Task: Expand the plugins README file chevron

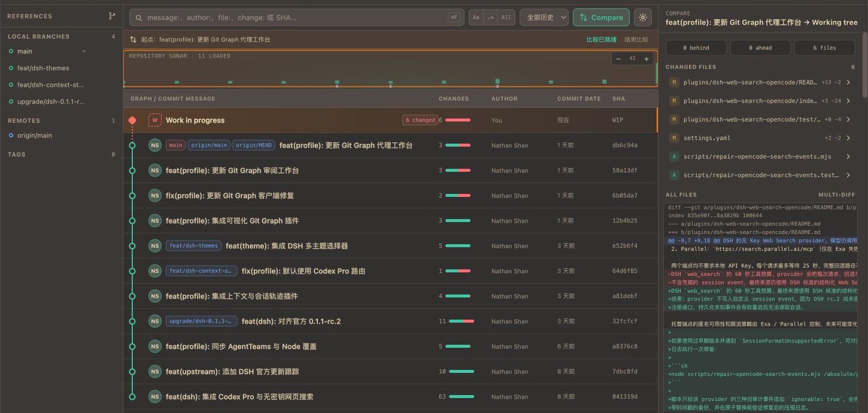Action: pyautogui.click(x=848, y=83)
